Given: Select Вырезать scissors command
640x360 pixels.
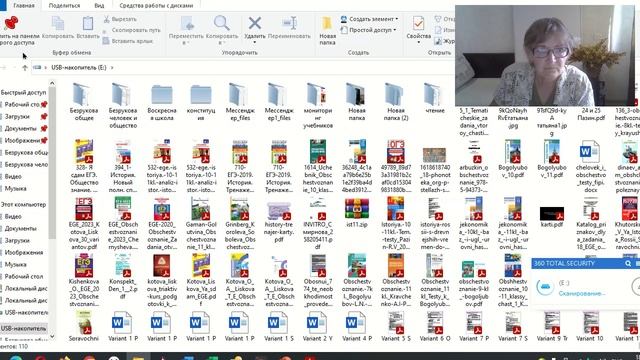Looking at the screenshot, I should tap(120, 19).
